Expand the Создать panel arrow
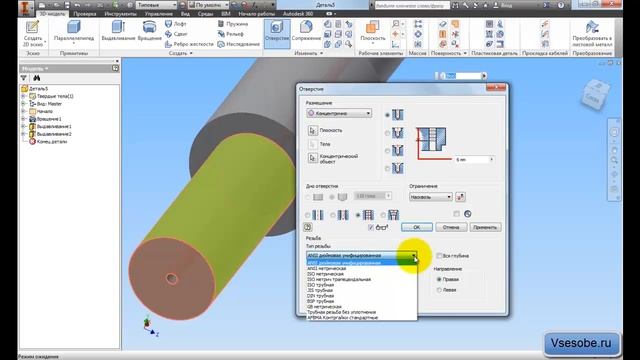 point(191,53)
